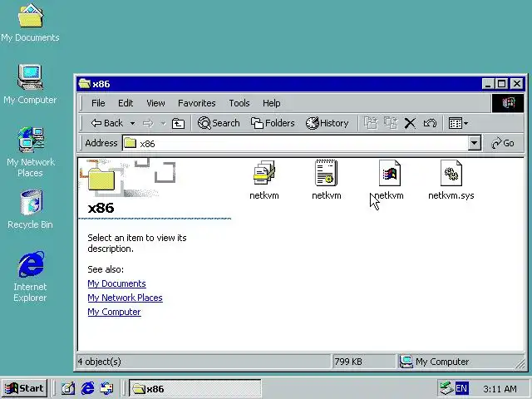The image size is (532, 399).
Task: Select My Computer desktop icon
Action: pyautogui.click(x=30, y=84)
